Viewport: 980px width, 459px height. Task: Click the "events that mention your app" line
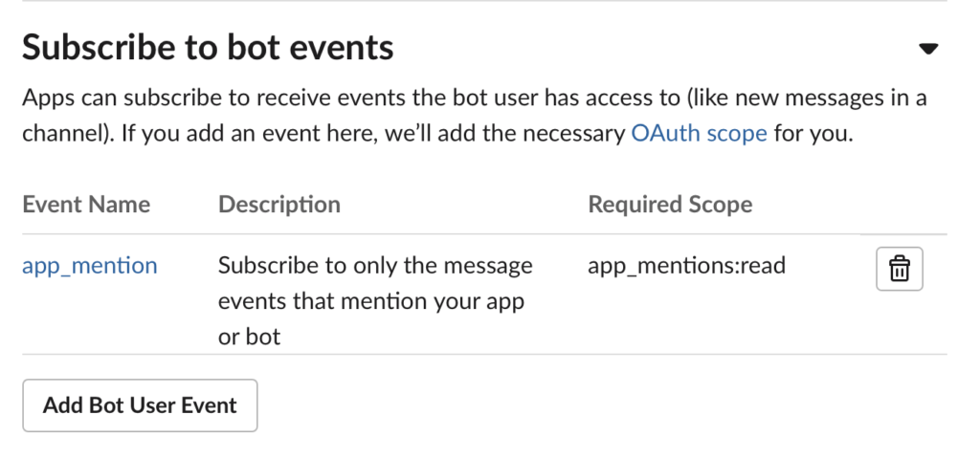tap(371, 301)
